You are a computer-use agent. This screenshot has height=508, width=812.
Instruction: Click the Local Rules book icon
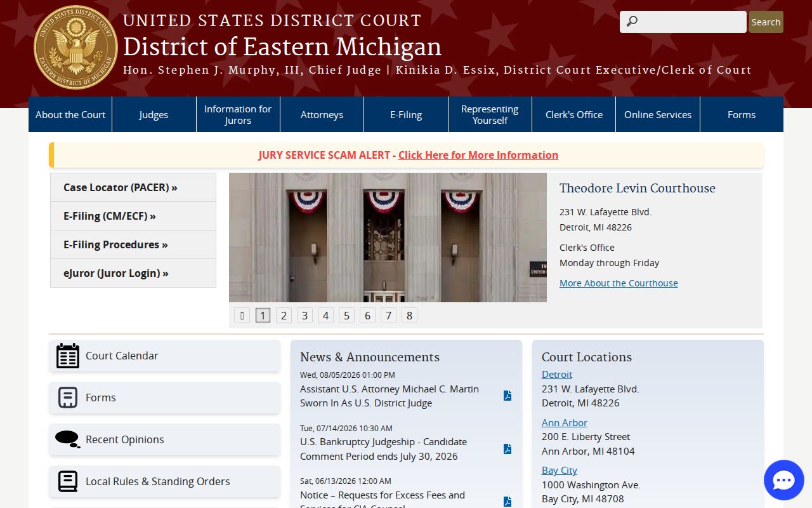pyautogui.click(x=68, y=481)
